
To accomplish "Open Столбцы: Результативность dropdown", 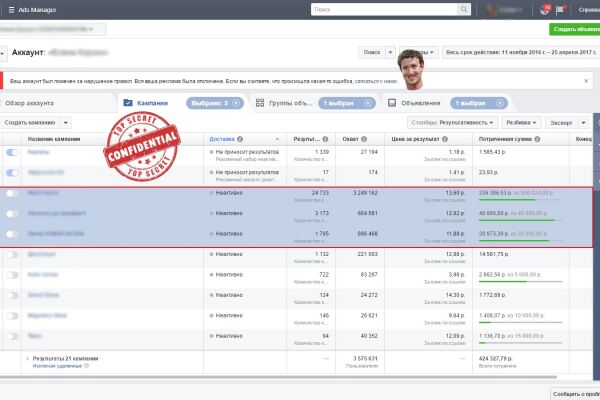I will [453, 123].
